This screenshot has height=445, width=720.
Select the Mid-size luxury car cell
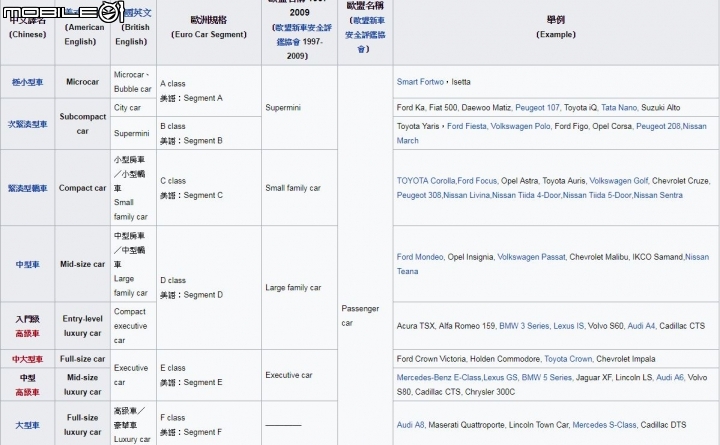[82, 384]
